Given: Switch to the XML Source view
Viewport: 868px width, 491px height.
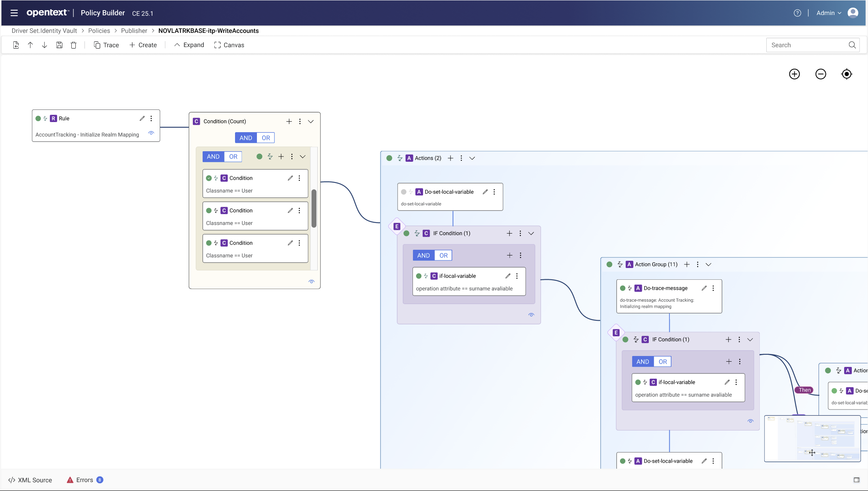Looking at the screenshot, I should [x=30, y=480].
